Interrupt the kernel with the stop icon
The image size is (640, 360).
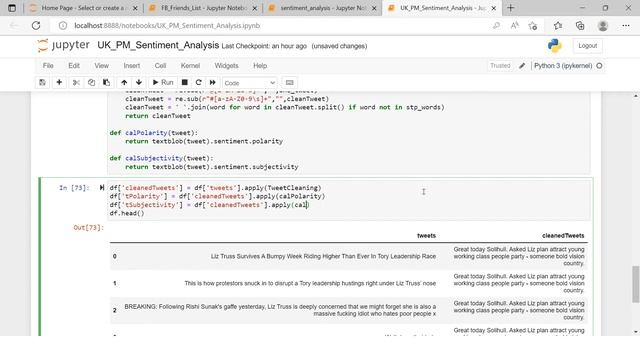184,82
